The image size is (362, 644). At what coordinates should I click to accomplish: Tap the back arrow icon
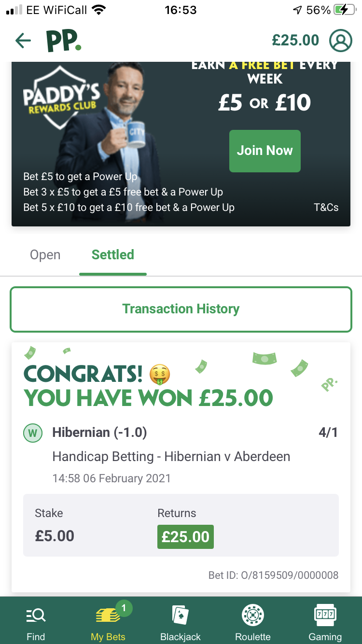23,41
